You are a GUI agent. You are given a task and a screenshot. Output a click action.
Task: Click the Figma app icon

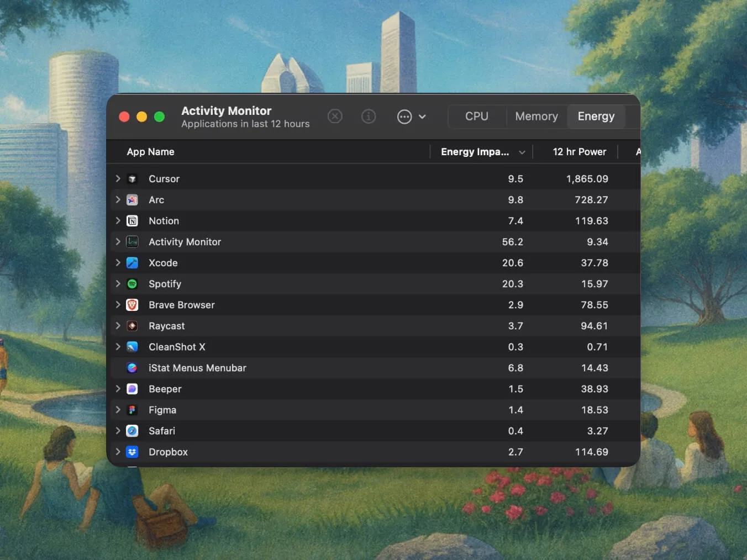tap(132, 410)
